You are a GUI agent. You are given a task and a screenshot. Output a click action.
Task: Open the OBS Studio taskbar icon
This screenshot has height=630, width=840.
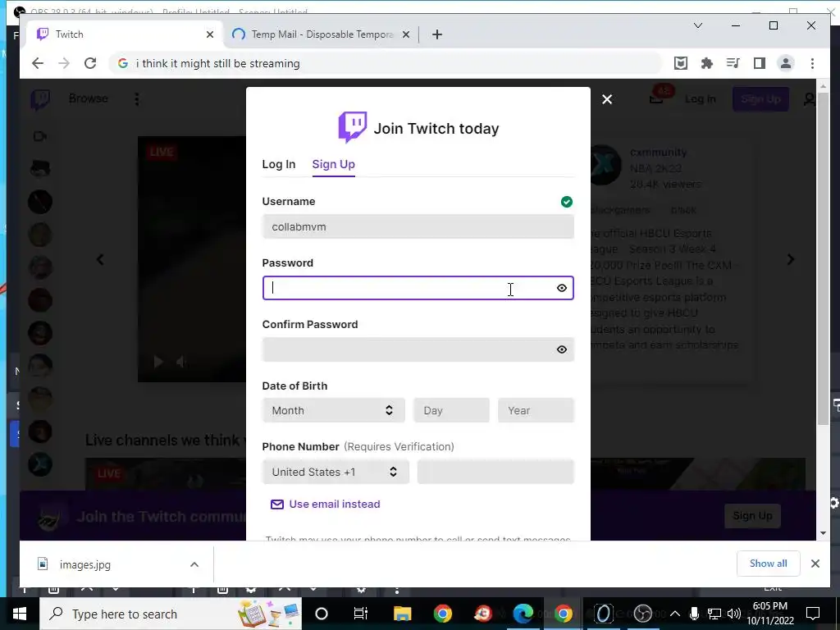642,614
